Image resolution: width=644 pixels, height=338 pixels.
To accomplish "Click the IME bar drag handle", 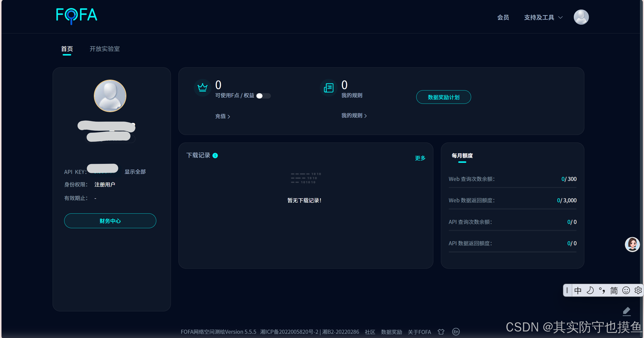I will click(567, 291).
